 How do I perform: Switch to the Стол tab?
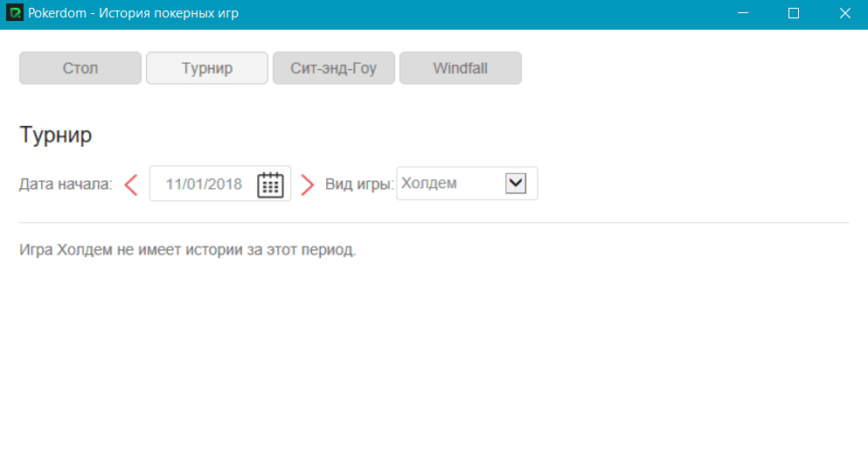coord(80,68)
